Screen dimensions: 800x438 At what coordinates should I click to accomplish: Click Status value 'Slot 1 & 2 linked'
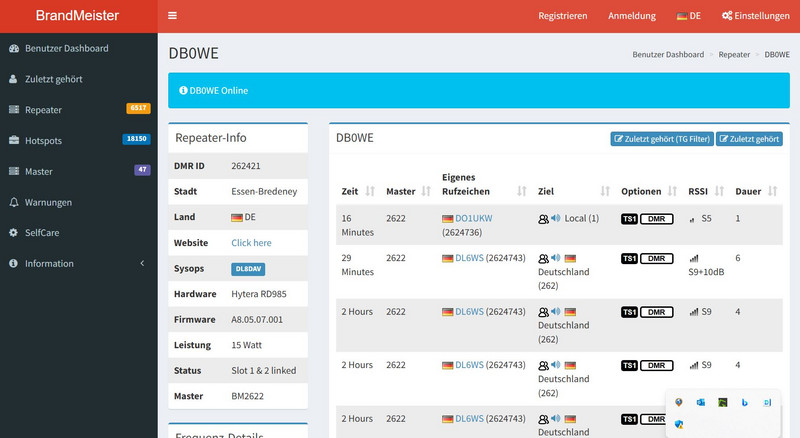pyautogui.click(x=264, y=371)
